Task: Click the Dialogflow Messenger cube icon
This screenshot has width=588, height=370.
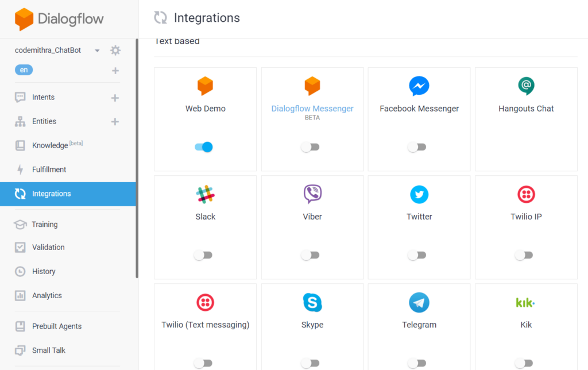Action: [x=312, y=86]
